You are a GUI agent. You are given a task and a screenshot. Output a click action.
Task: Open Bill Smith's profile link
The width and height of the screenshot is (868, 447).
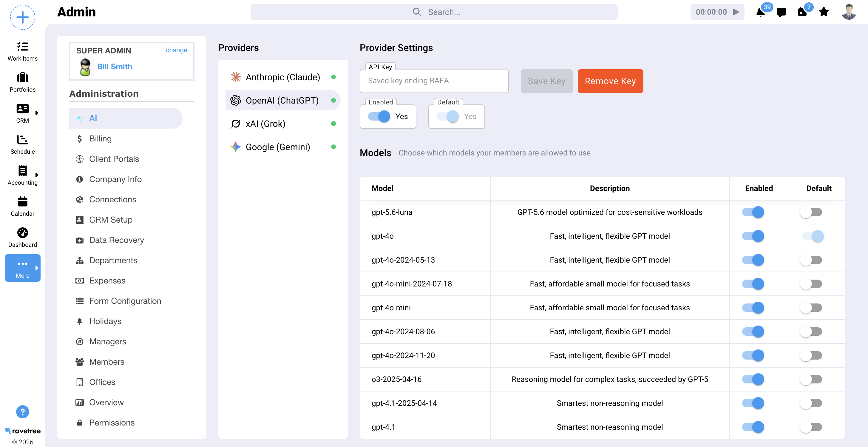point(115,67)
